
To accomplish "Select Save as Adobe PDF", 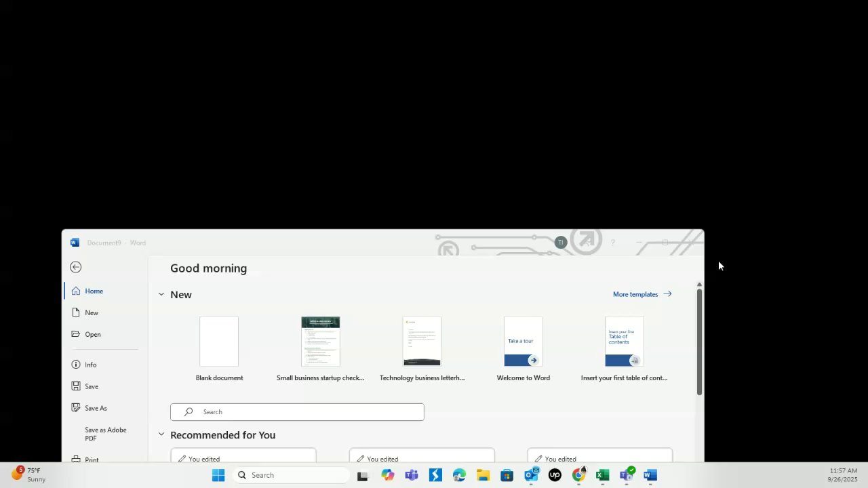I will click(106, 434).
